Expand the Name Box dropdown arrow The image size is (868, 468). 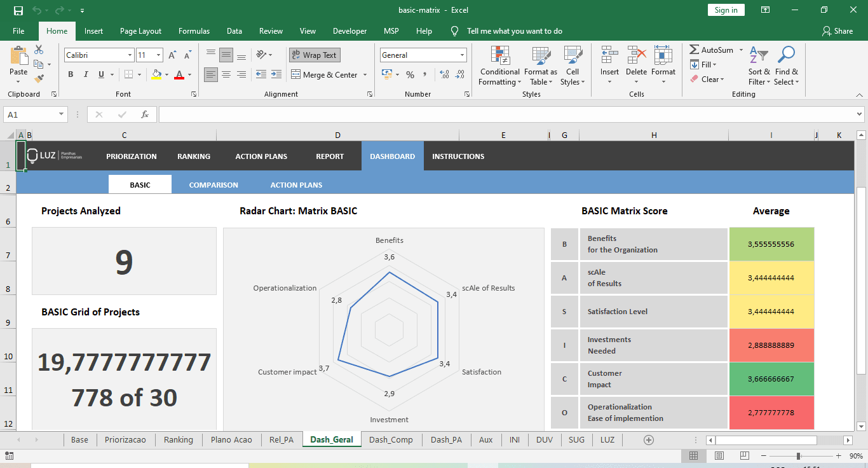62,114
